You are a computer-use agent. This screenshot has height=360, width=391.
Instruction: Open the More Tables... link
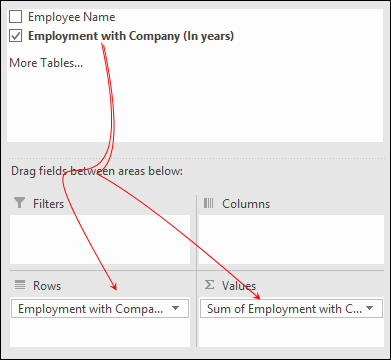point(46,62)
